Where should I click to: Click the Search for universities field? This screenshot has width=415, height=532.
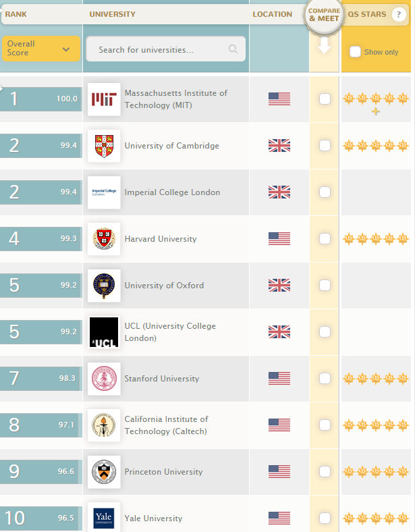166,49
